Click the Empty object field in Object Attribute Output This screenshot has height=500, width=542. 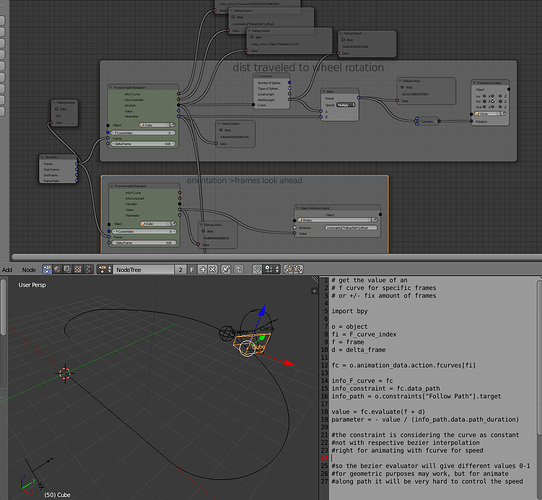334,220
